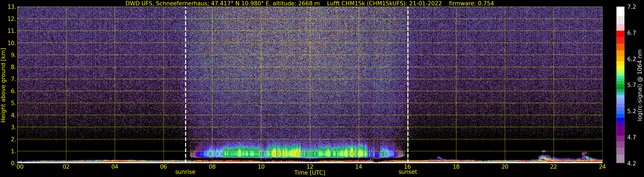This screenshot has width=644, height=177.
Task: Click the '4.' height axis tick label
Action: pyautogui.click(x=13, y=115)
